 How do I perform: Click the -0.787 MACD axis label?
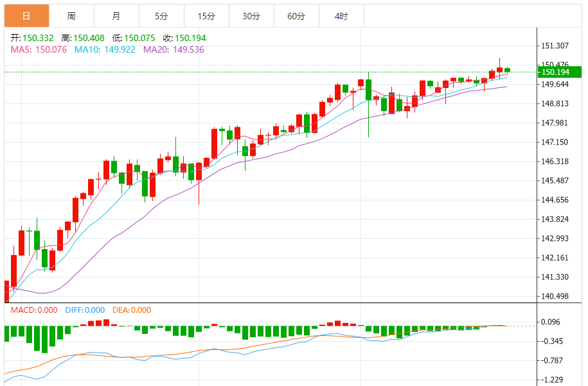click(552, 360)
